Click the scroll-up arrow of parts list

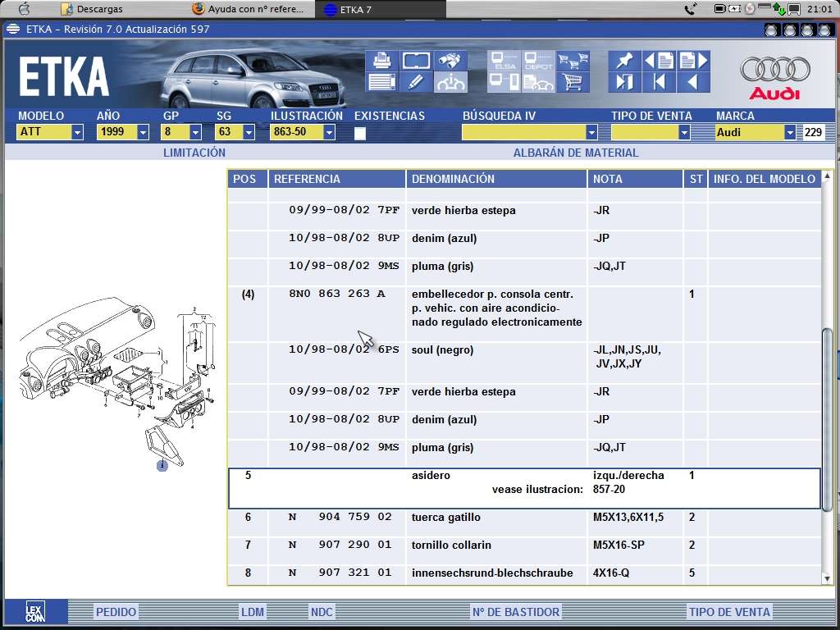pos(827,176)
